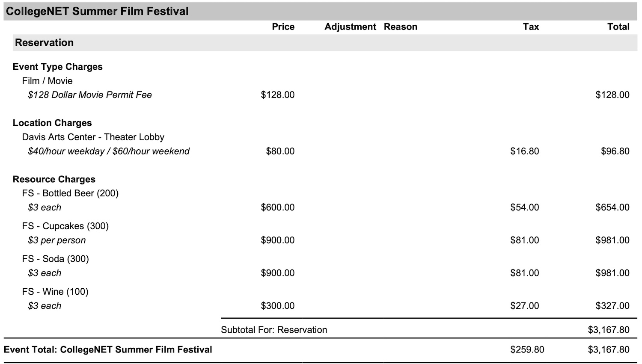
Task: Click the $16.80 tax amount
Action: 524,151
